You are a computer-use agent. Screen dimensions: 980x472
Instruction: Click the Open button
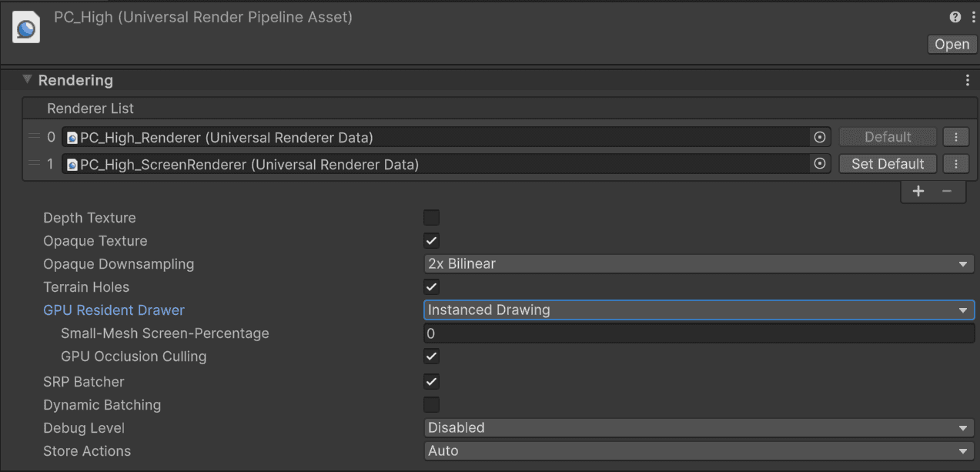tap(952, 44)
